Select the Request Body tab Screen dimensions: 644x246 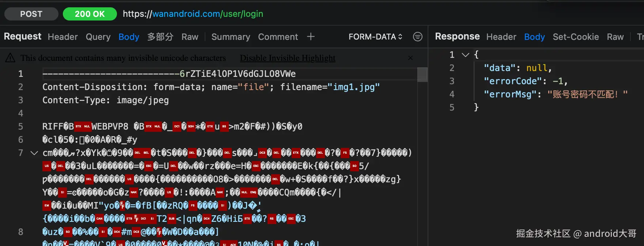[129, 37]
